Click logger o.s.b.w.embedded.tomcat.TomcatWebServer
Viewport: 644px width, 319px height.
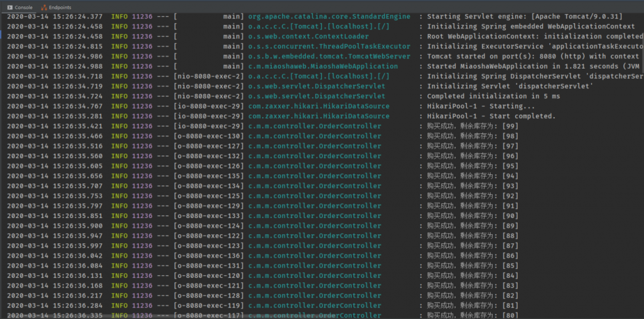click(x=329, y=56)
